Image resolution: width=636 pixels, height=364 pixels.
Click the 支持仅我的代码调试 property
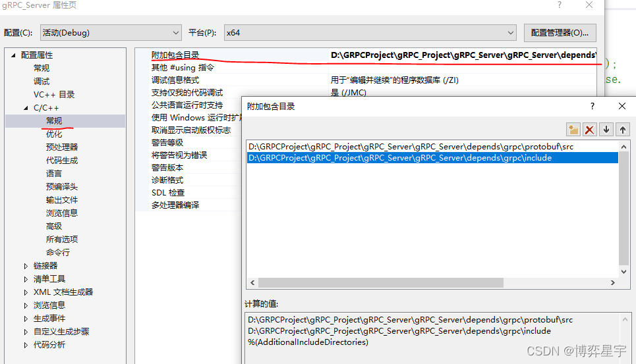(187, 93)
